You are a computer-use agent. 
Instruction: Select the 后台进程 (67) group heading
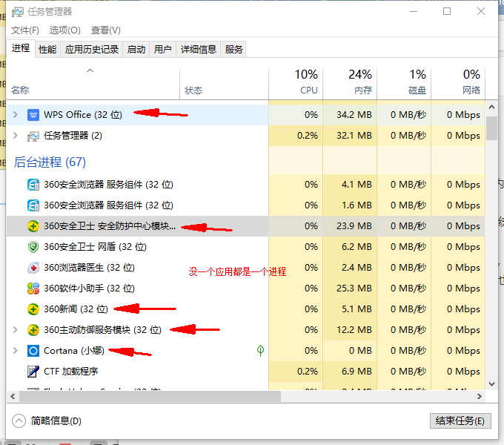pyautogui.click(x=50, y=162)
